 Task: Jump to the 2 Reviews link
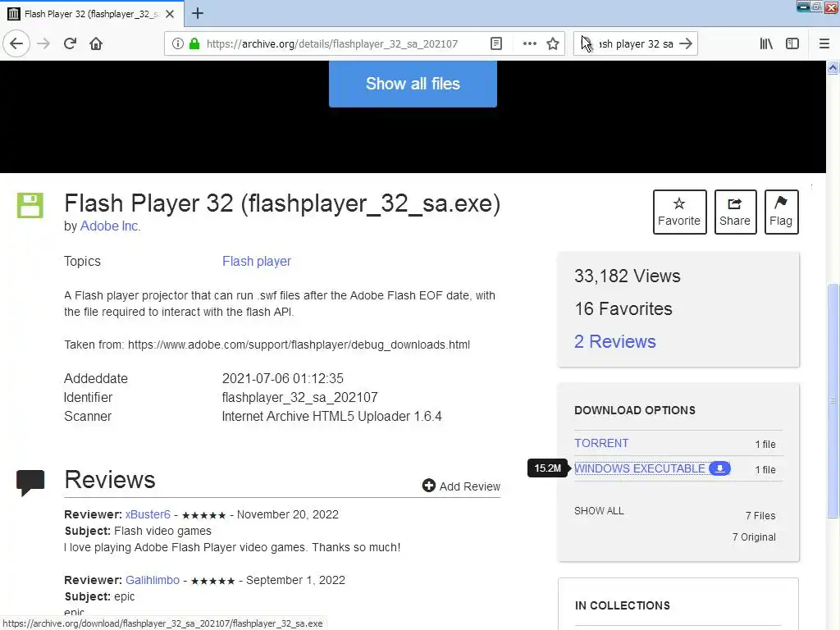click(615, 342)
